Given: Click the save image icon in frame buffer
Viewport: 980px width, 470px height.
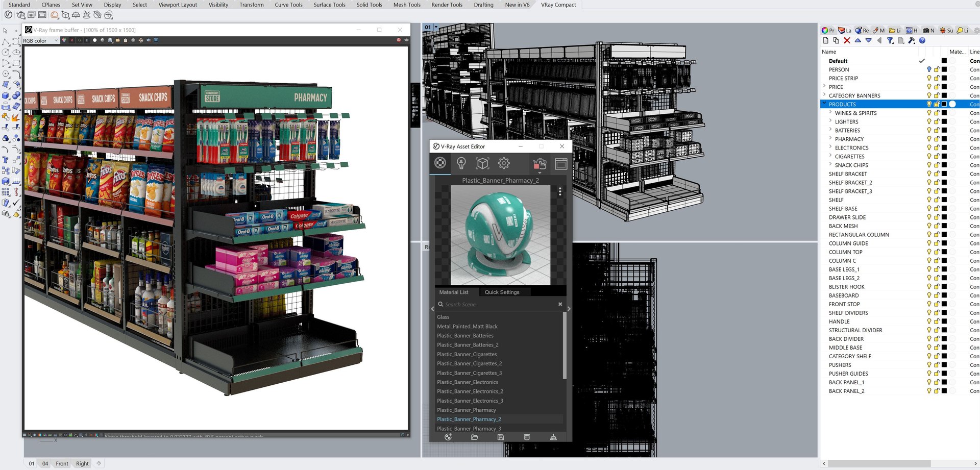Looking at the screenshot, I should coord(110,40).
